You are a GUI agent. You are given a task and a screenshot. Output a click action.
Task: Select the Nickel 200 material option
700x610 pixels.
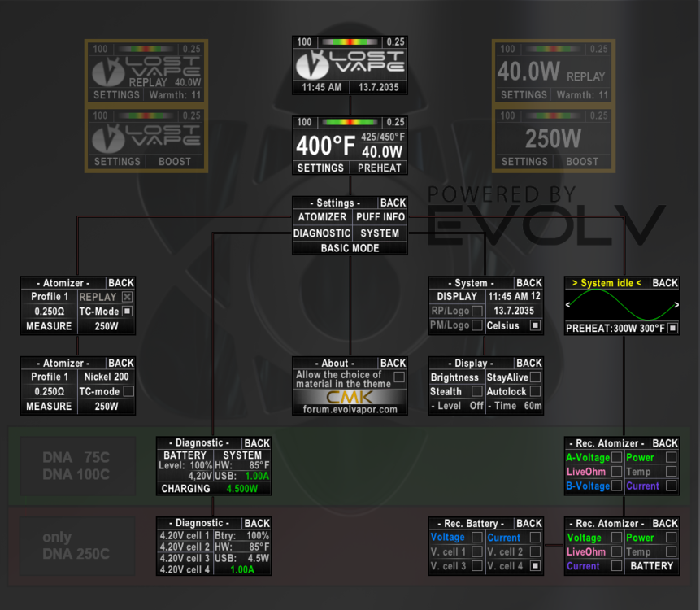[107, 377]
